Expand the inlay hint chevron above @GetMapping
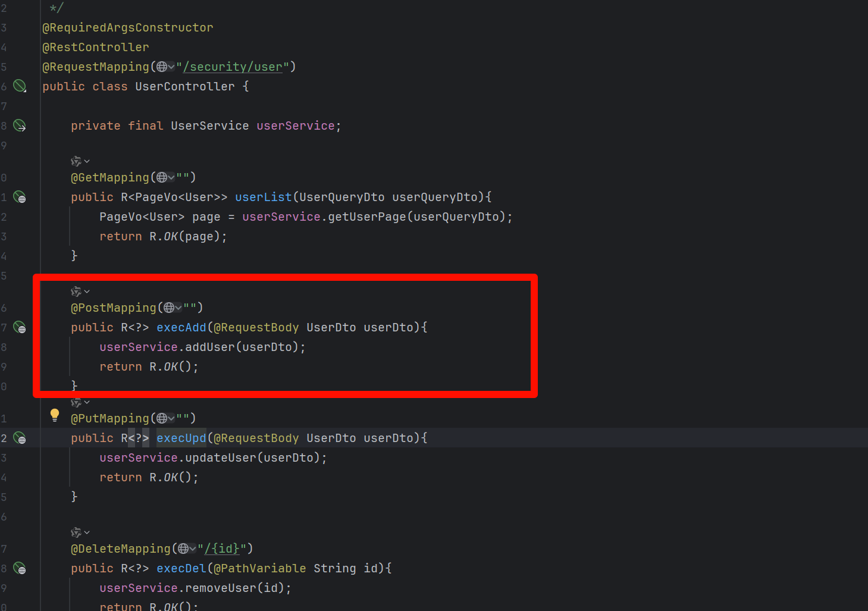 [87, 161]
